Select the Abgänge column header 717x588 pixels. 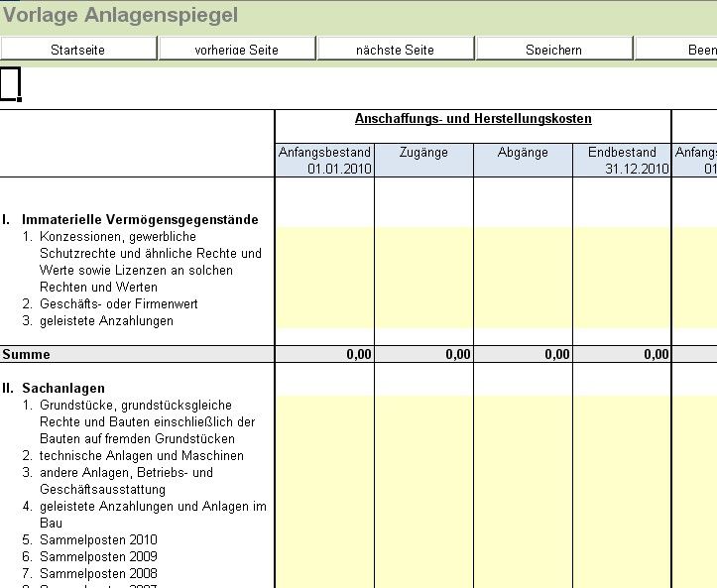(523, 160)
